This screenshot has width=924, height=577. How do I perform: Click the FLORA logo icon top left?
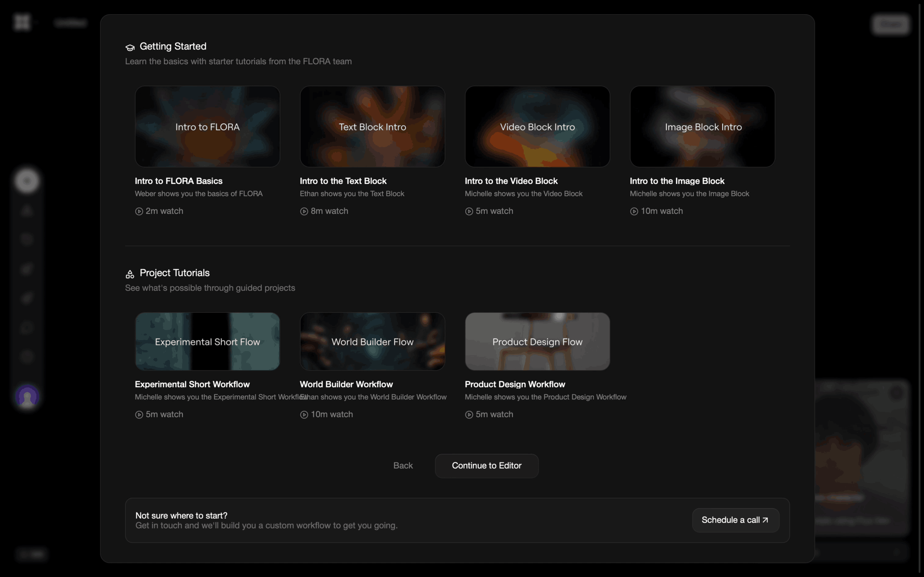tap(22, 22)
